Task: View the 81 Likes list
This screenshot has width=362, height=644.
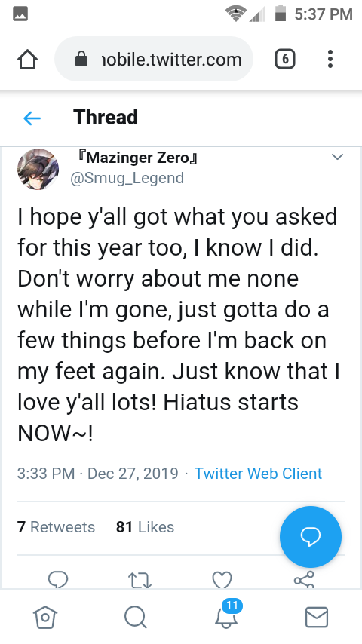Action: (145, 527)
